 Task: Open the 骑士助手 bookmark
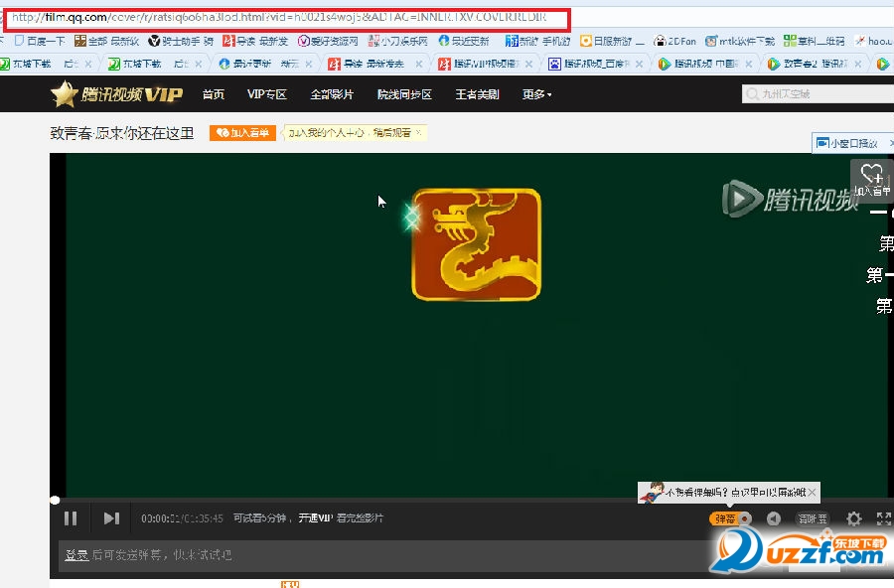182,41
